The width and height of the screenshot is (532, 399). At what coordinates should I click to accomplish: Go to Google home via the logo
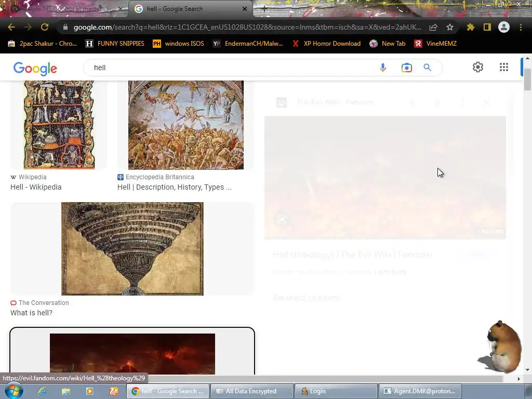35,69
